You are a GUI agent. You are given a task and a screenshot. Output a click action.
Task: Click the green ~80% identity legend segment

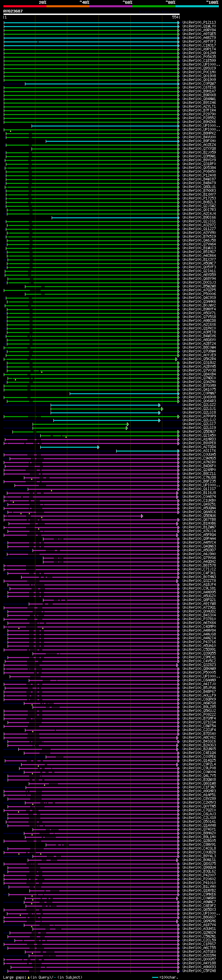[x=154, y=6]
